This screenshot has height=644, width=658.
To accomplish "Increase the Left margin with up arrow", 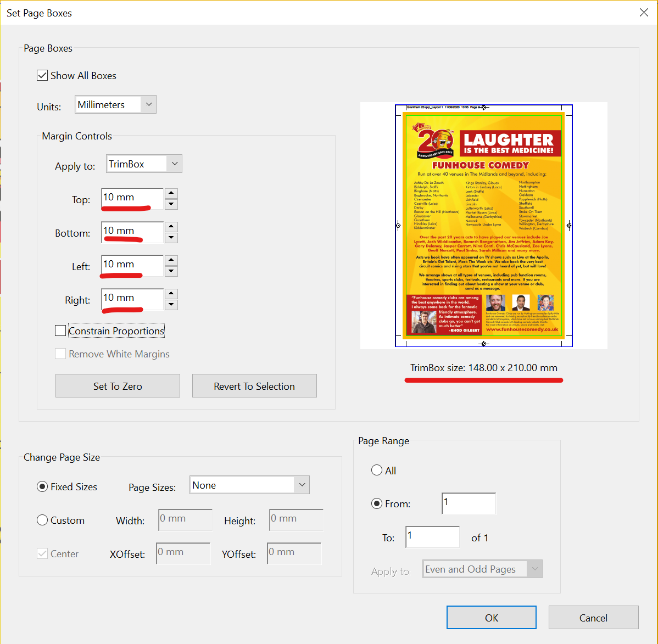I will 171,261.
